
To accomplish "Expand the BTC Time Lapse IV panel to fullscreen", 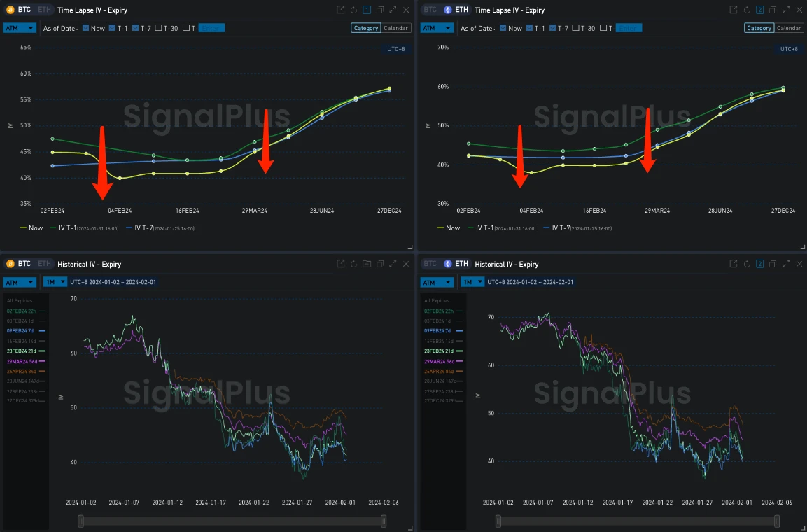I will click(x=393, y=10).
